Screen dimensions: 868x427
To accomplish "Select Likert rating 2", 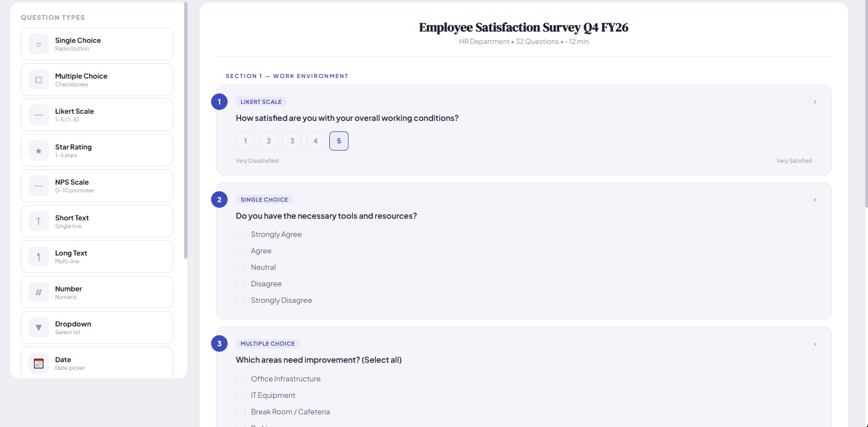I will point(269,141).
